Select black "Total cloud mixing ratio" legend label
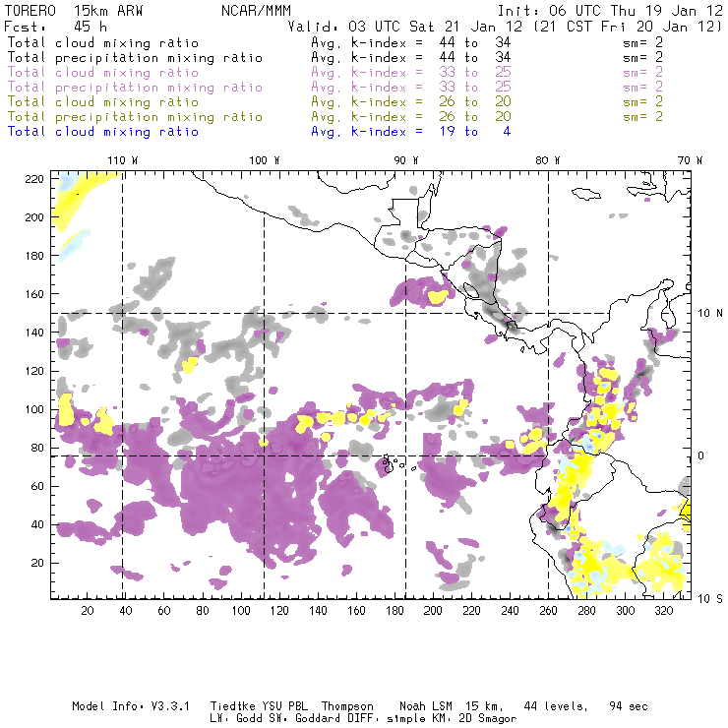This screenshot has height=728, width=728. (x=103, y=43)
